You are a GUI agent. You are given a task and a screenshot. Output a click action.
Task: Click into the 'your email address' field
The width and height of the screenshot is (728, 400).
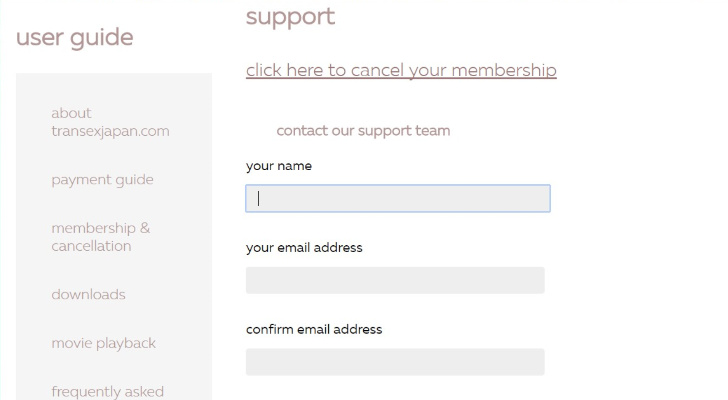point(395,280)
